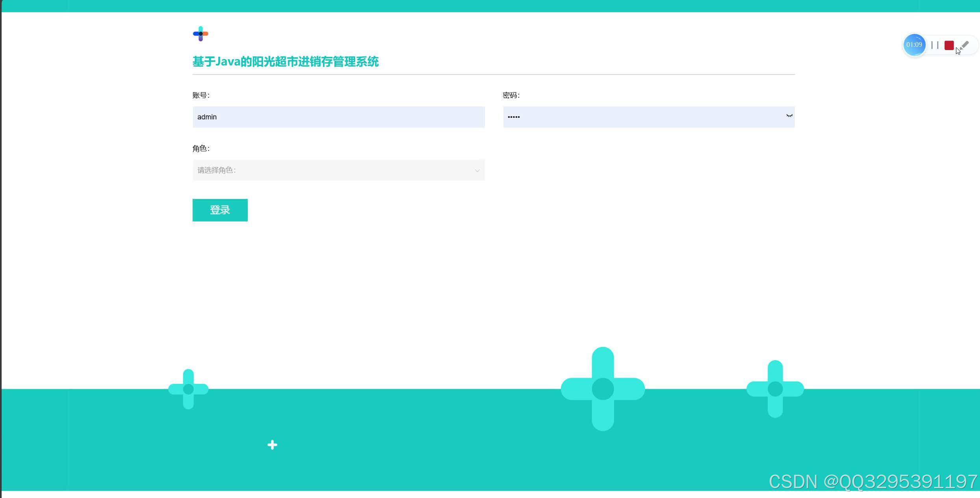Stop the recording with red square
Image resolution: width=980 pixels, height=498 pixels.
coord(949,45)
